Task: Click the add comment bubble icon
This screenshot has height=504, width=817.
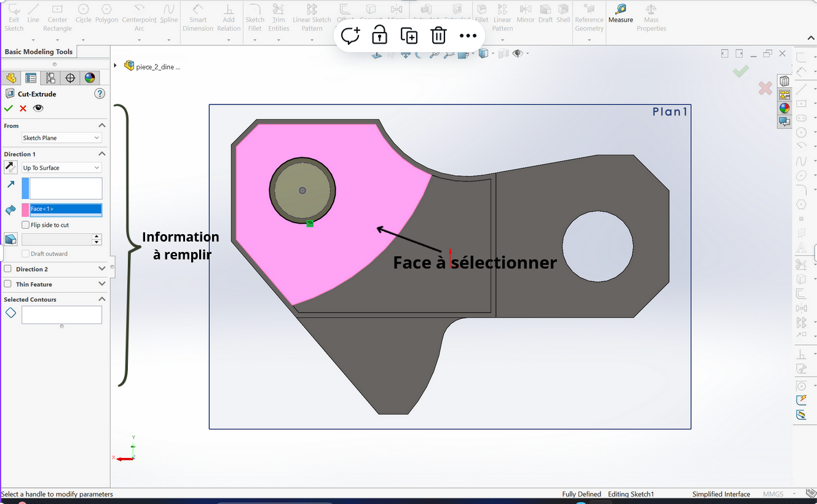Action: 350,36
